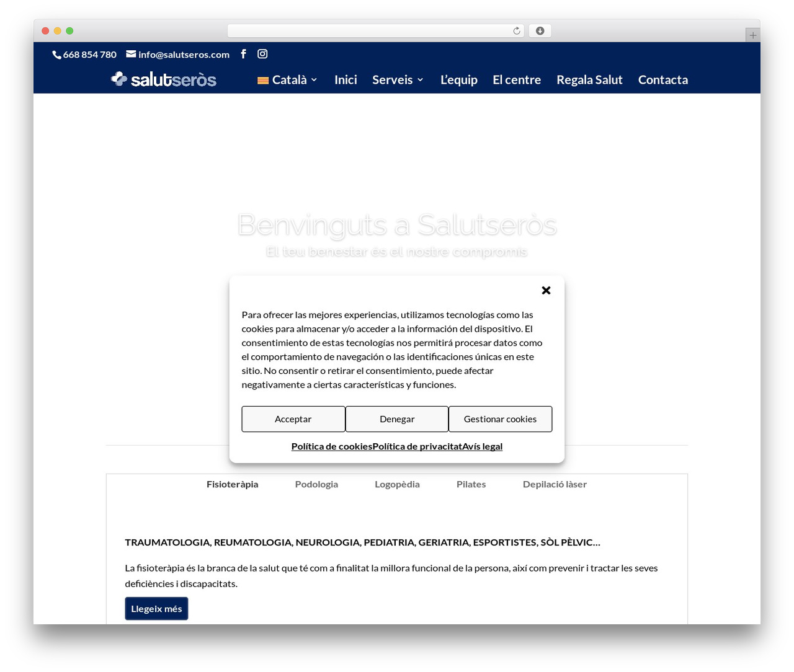
Task: Click the info@salutseros.com email link
Action: (x=184, y=55)
